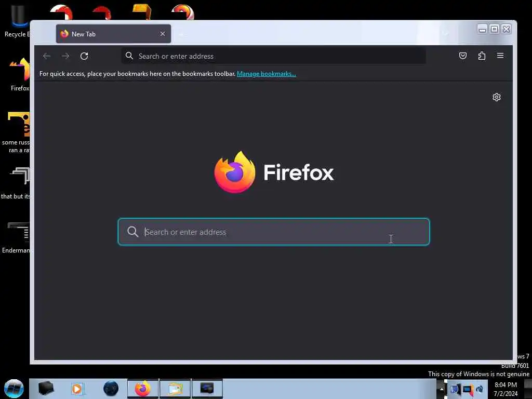Click the Firefox taskbar button
Screen dimensions: 532x399
point(143,389)
